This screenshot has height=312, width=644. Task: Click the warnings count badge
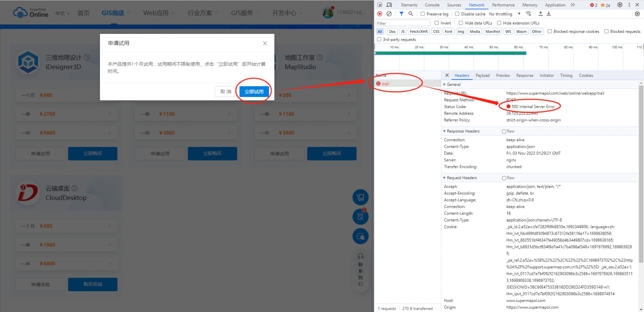click(606, 5)
